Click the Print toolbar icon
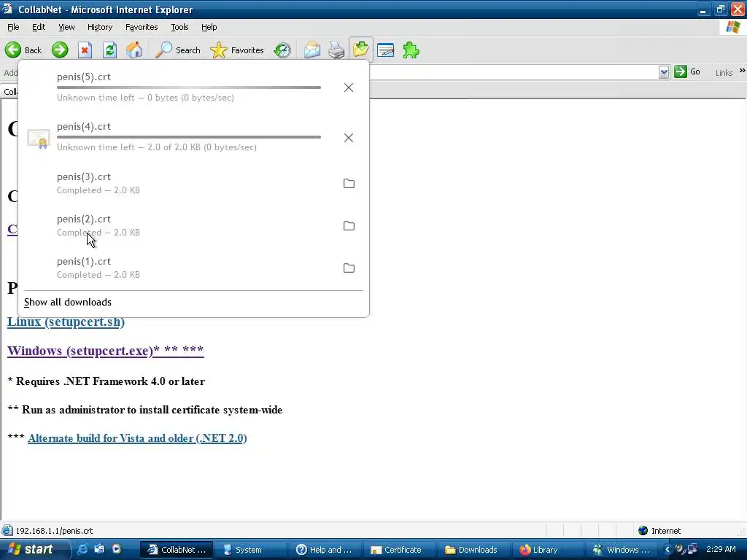The height and width of the screenshot is (560, 747). point(337,50)
